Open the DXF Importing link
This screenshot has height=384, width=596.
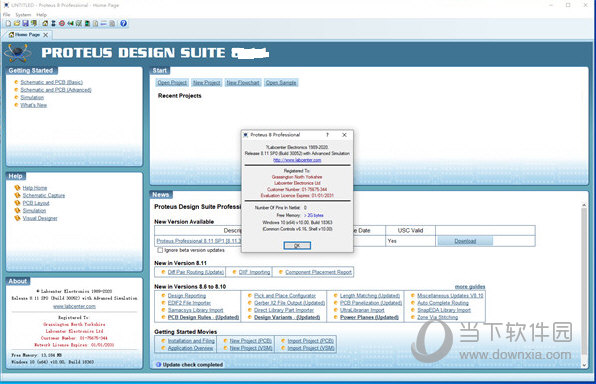[x=254, y=272]
